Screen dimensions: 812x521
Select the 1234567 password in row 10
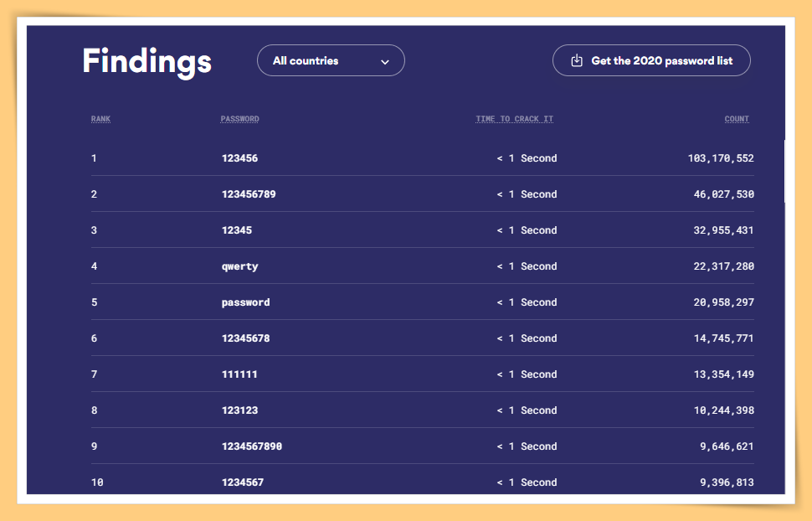(x=243, y=482)
